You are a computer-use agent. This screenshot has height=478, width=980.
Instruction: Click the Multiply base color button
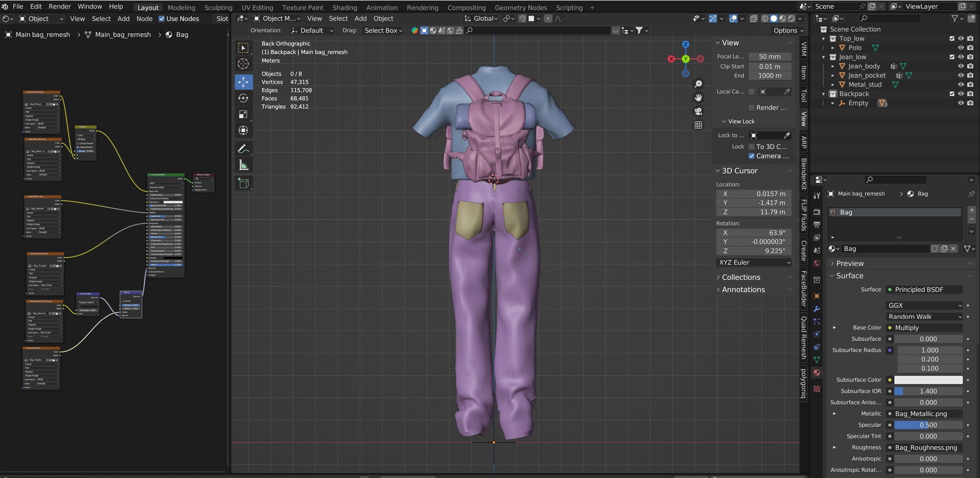[x=924, y=328]
